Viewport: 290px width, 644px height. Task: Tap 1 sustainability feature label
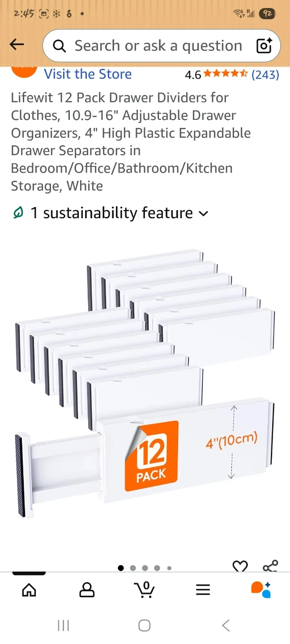[x=111, y=213]
